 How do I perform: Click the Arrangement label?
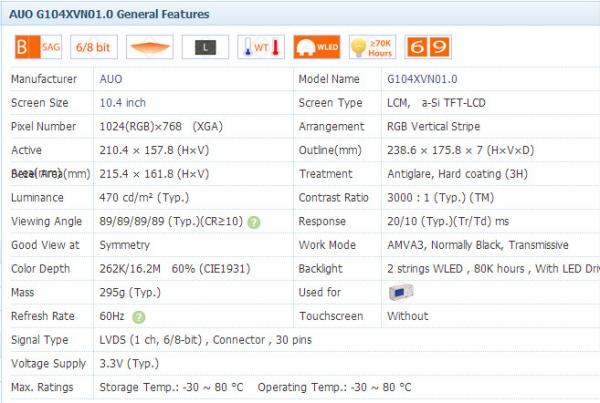(x=331, y=127)
